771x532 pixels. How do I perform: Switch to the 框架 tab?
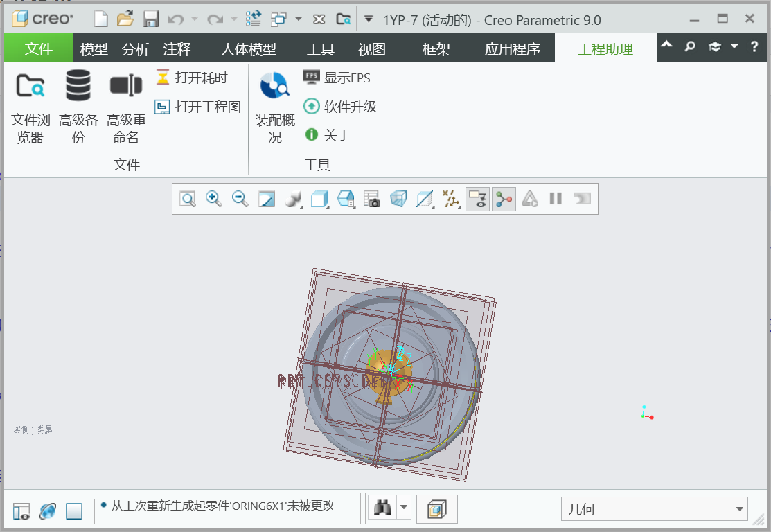click(x=436, y=48)
